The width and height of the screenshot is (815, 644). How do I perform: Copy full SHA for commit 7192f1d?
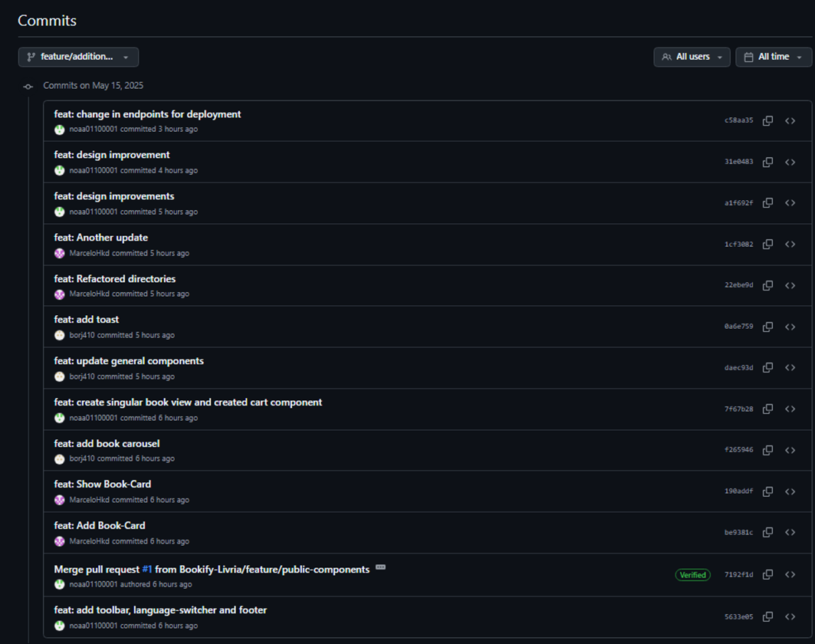click(767, 574)
